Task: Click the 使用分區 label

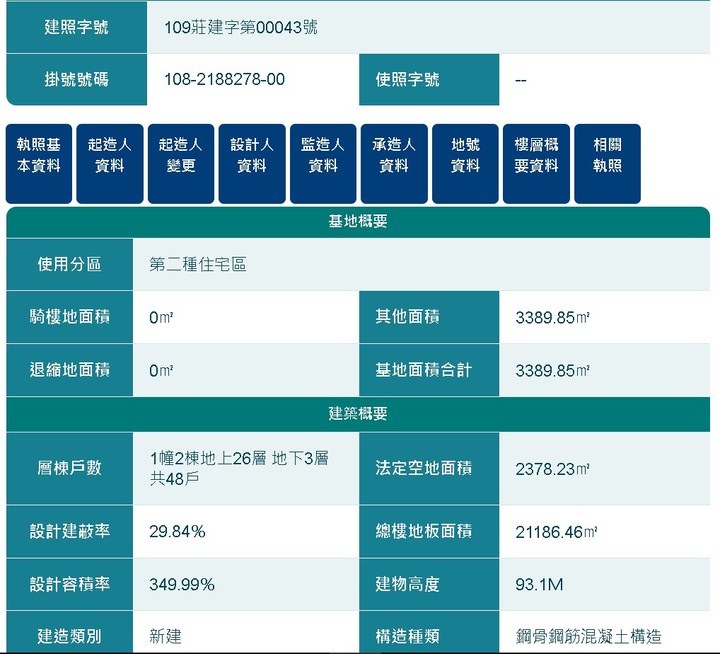Action: 69,264
